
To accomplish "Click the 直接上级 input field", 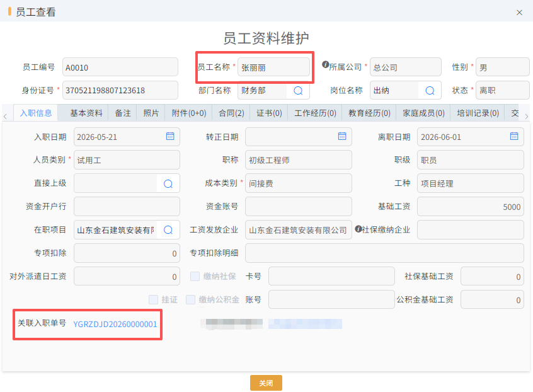I will tap(115, 183).
